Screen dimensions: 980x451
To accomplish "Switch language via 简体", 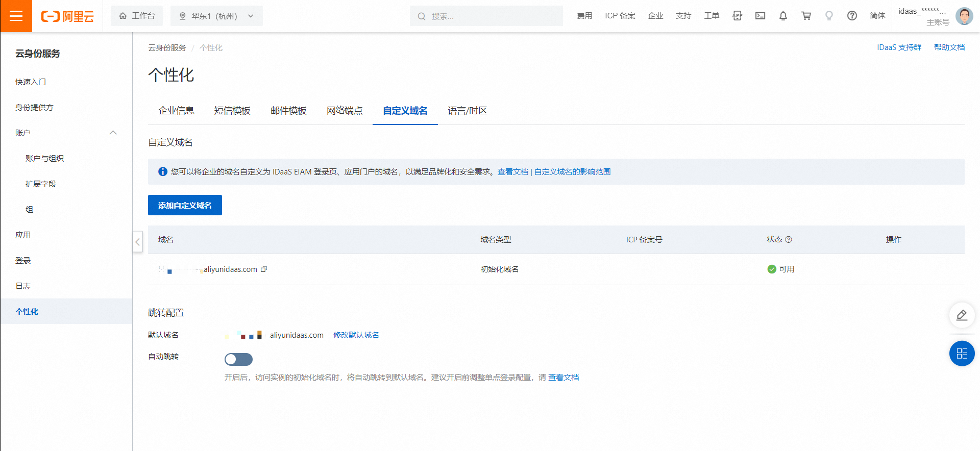I will click(877, 16).
